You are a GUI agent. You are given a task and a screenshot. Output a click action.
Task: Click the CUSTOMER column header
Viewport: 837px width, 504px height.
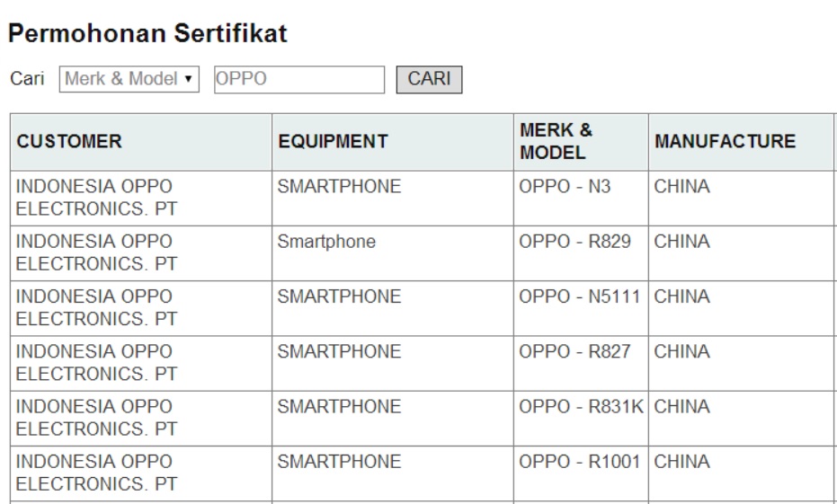141,142
